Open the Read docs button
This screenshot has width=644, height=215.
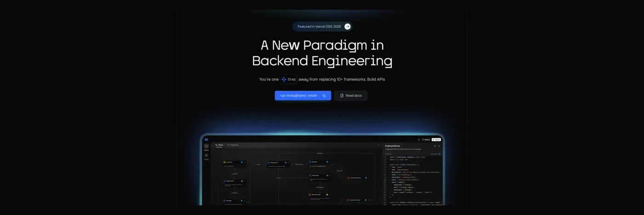point(351,96)
